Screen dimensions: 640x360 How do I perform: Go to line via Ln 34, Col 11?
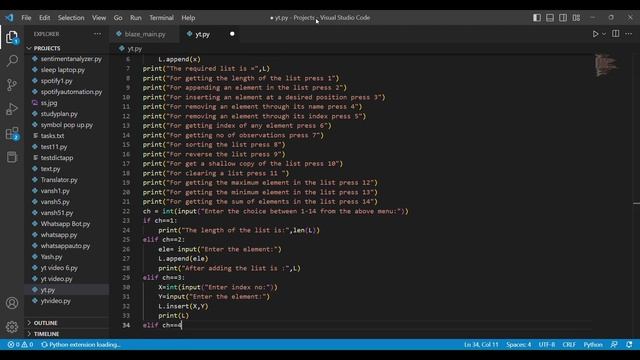click(481, 344)
